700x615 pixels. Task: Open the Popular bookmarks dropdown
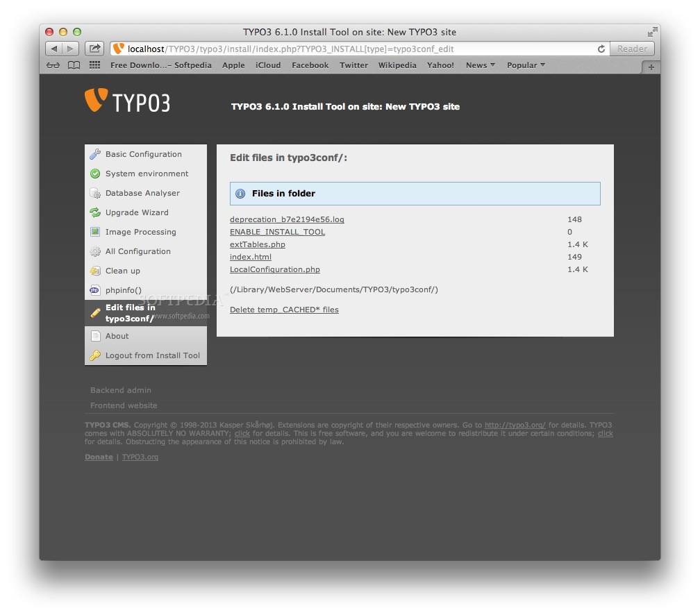(526, 65)
